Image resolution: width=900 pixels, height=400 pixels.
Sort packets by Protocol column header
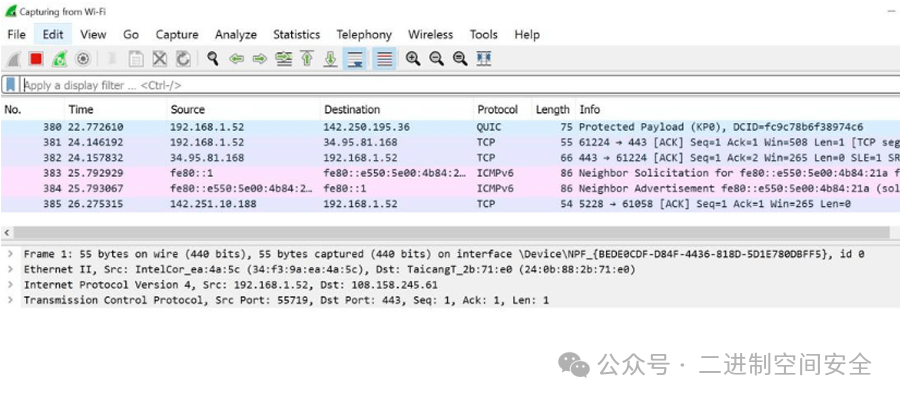pyautogui.click(x=497, y=109)
